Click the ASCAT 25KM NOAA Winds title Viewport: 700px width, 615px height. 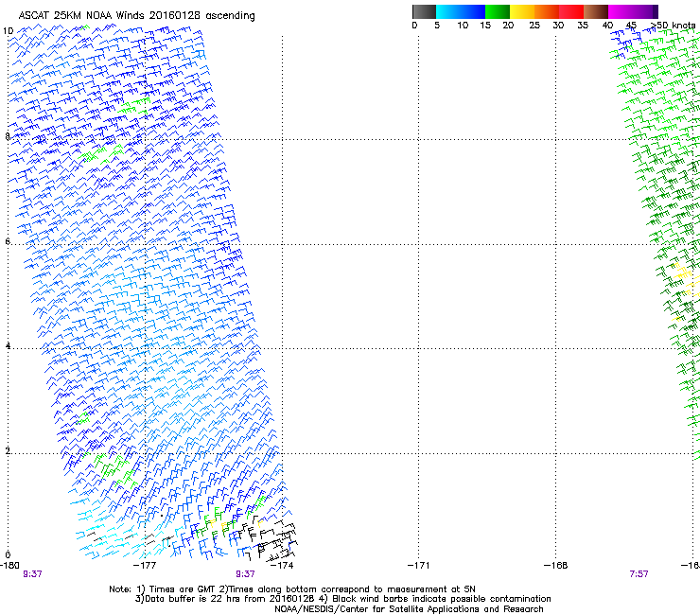click(x=136, y=16)
